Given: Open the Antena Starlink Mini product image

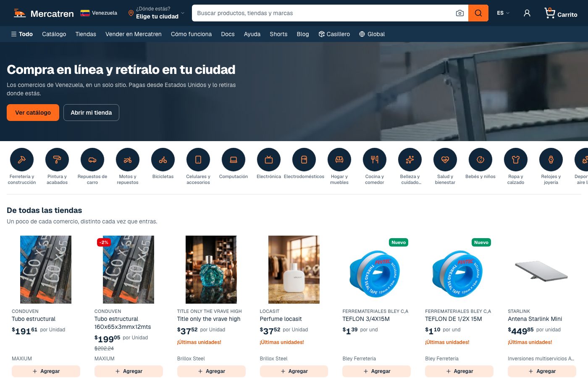Looking at the screenshot, I should pos(542,270).
